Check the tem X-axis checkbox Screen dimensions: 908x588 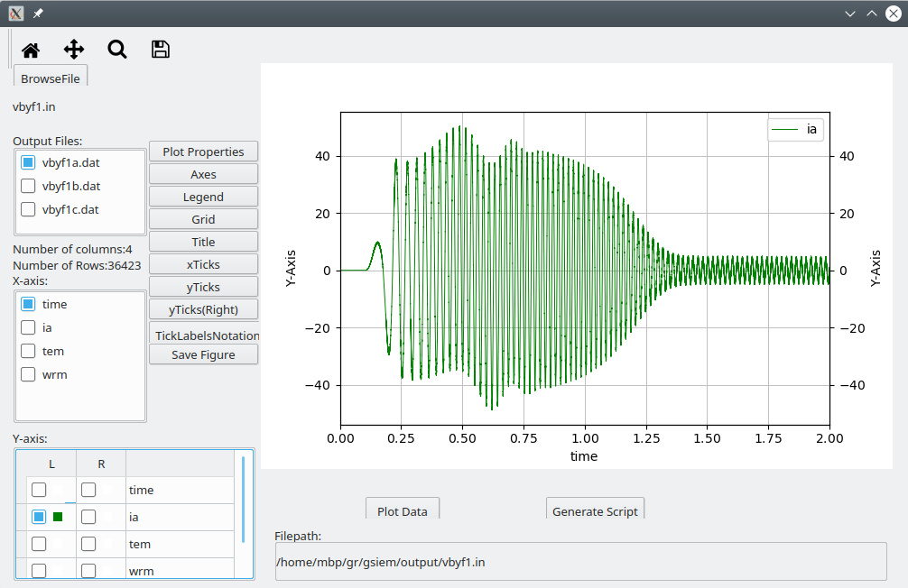pyautogui.click(x=28, y=352)
